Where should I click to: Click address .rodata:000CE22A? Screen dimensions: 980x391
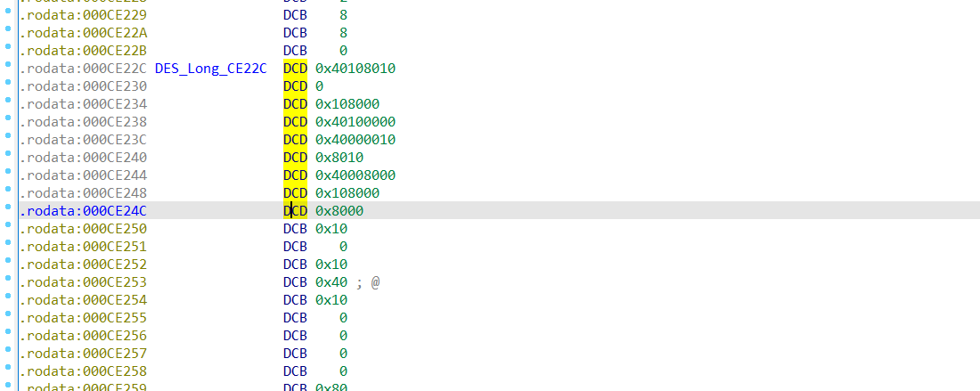(x=83, y=32)
